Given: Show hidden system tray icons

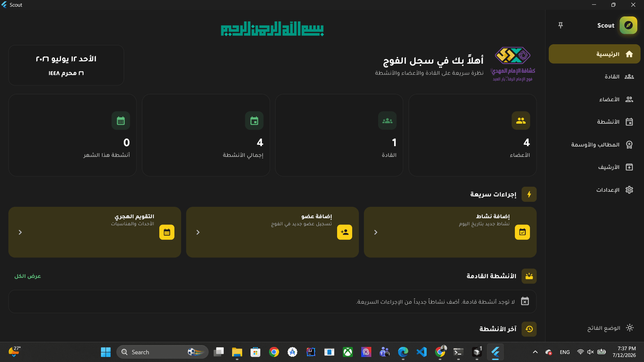Looking at the screenshot, I should tap(535, 352).
